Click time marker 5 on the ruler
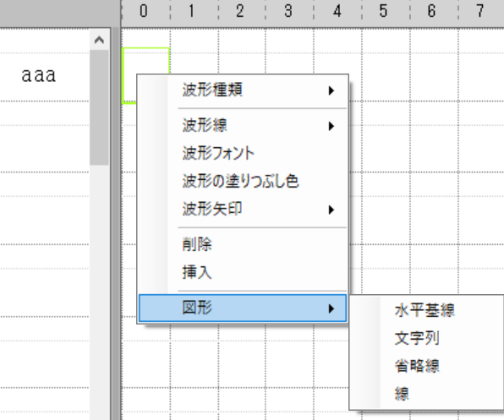 click(383, 11)
